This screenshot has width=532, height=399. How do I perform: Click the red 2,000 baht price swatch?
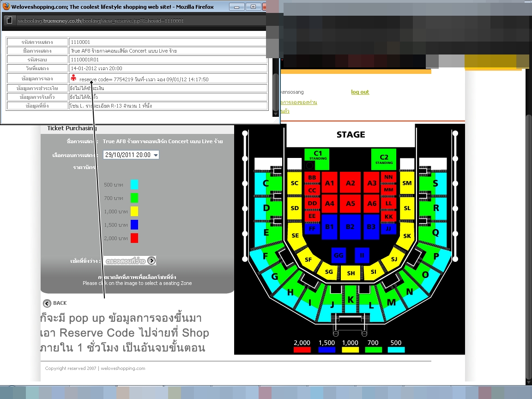click(134, 238)
